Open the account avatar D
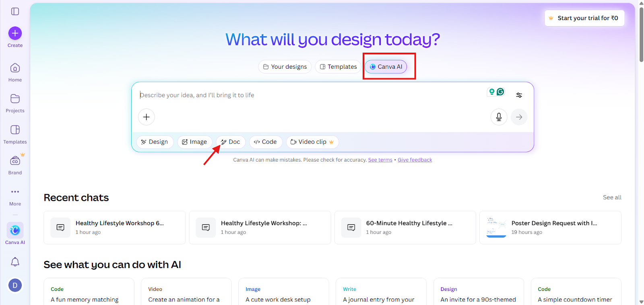This screenshot has width=644, height=305. (x=15, y=285)
